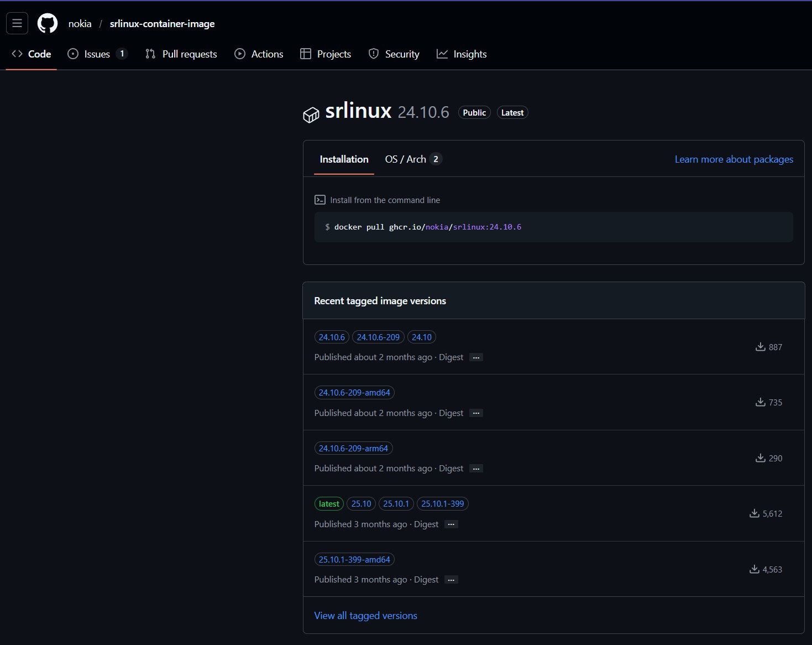Select the Installation tab
This screenshot has height=645, width=812.
point(344,159)
